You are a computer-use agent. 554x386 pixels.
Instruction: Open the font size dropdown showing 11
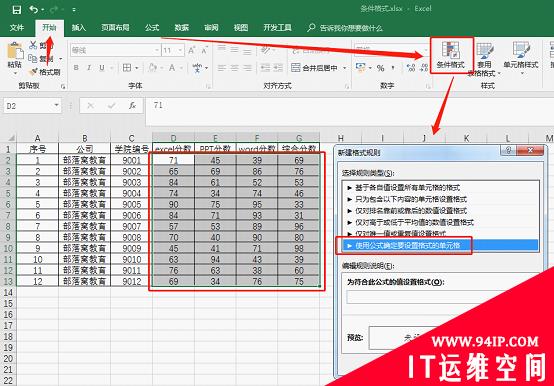(x=180, y=51)
